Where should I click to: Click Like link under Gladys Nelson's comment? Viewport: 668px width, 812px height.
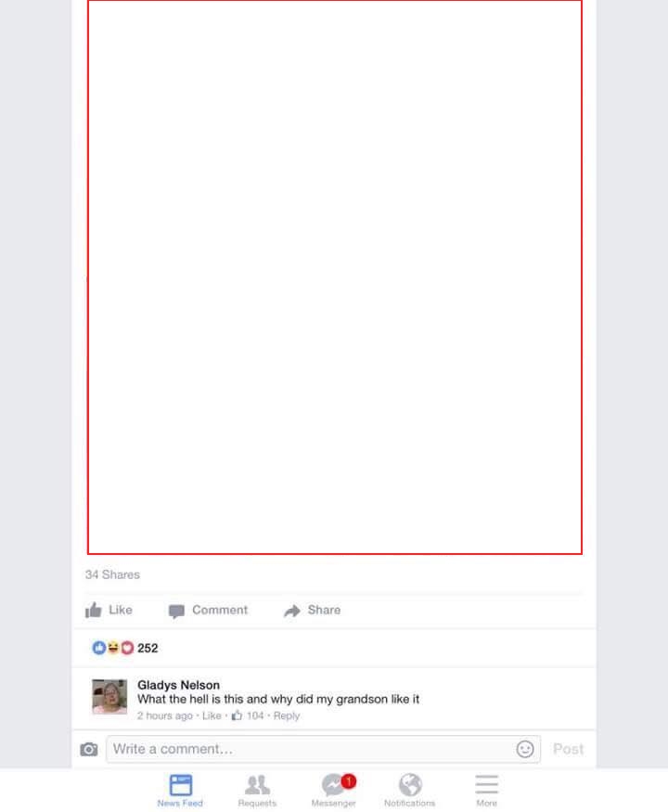coord(212,715)
